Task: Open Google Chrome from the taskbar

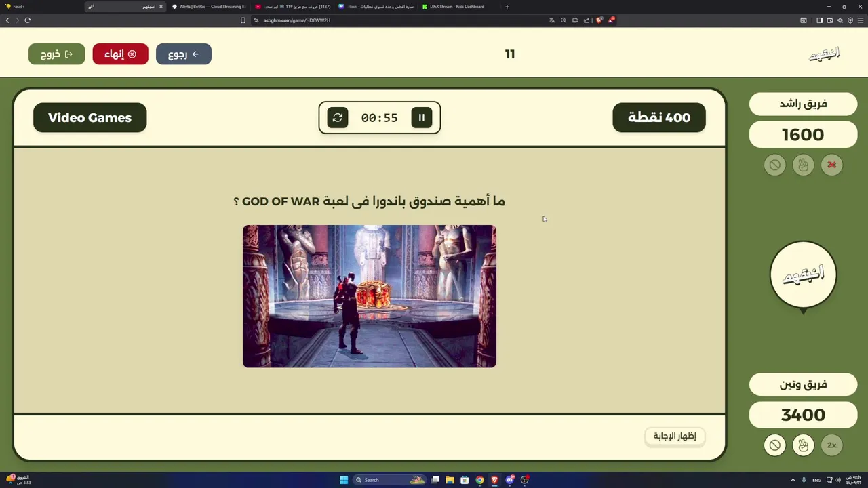Action: pos(479,480)
